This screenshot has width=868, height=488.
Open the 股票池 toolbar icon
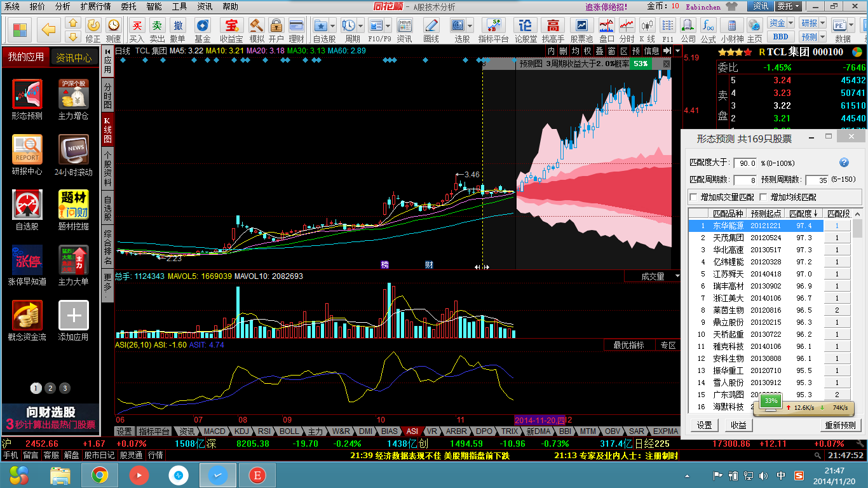tap(581, 29)
